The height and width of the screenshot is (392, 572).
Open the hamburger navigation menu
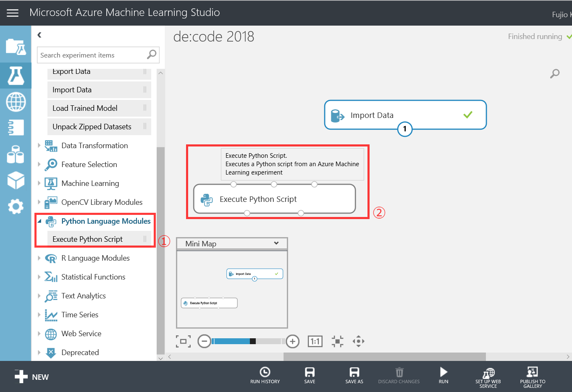click(x=13, y=13)
